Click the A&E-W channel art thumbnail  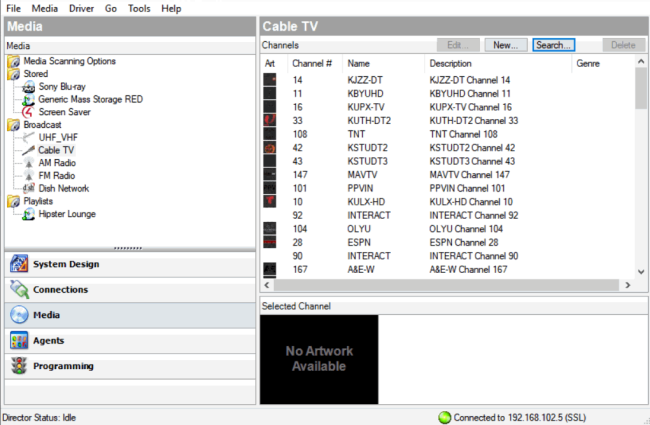[x=269, y=270]
